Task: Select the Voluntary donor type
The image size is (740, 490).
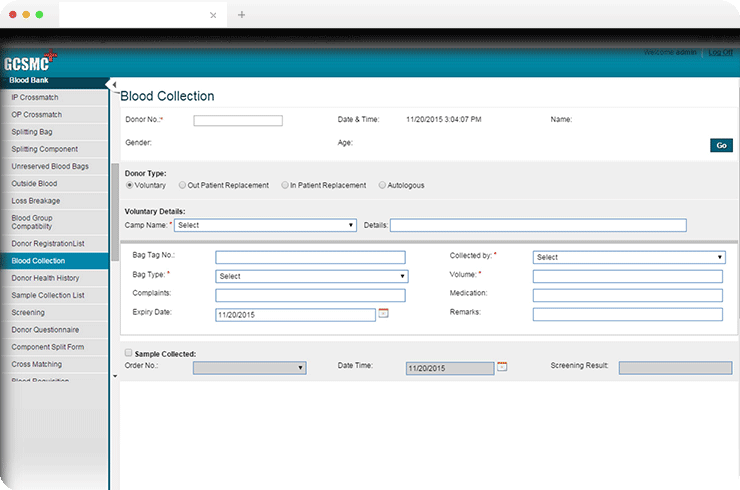Action: point(129,185)
